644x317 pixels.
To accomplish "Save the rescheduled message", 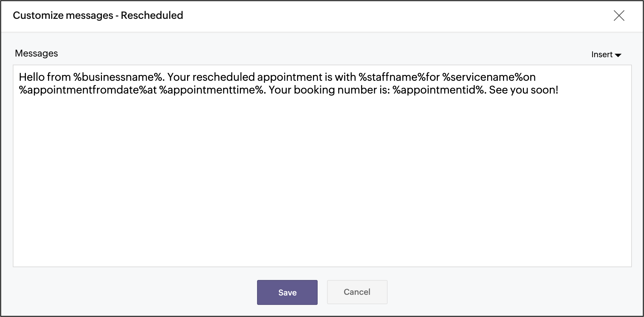I will point(287,292).
